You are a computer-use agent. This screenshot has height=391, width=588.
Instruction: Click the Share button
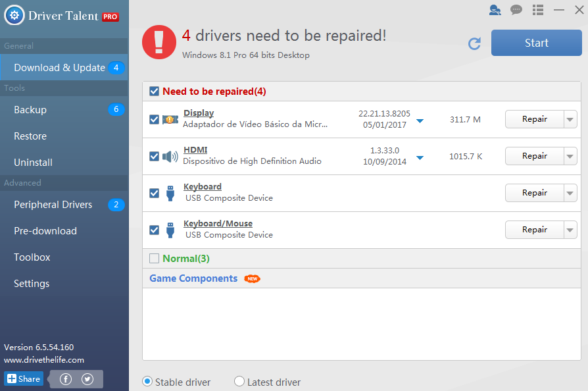pyautogui.click(x=24, y=378)
